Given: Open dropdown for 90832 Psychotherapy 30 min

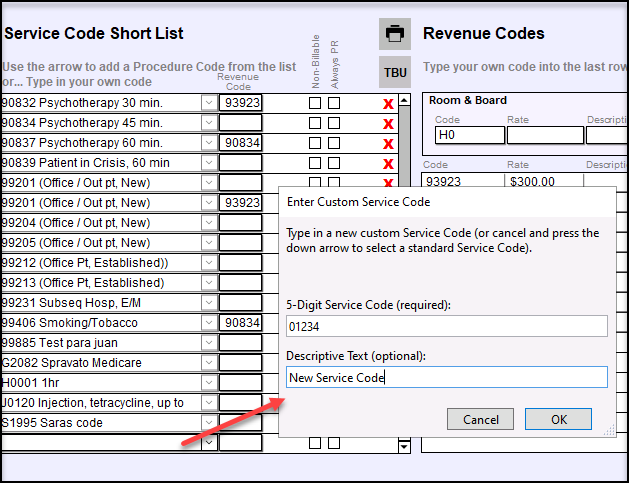Looking at the screenshot, I should (x=209, y=103).
